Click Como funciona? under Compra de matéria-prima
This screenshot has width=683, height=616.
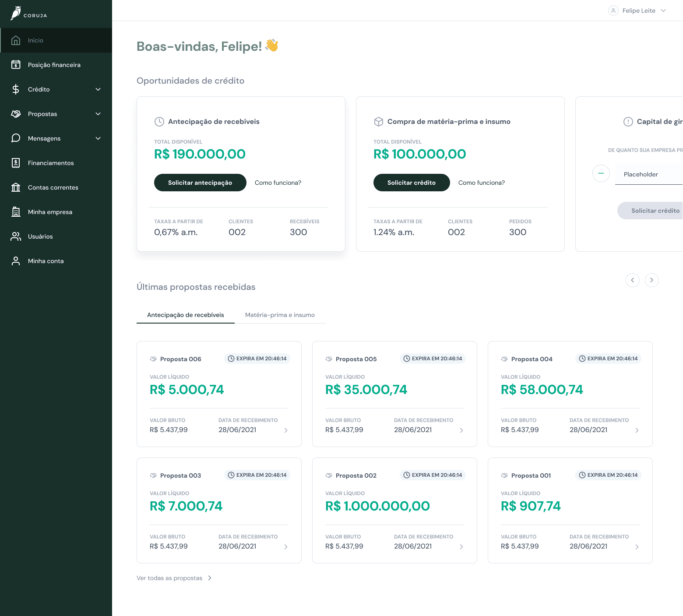tap(482, 183)
